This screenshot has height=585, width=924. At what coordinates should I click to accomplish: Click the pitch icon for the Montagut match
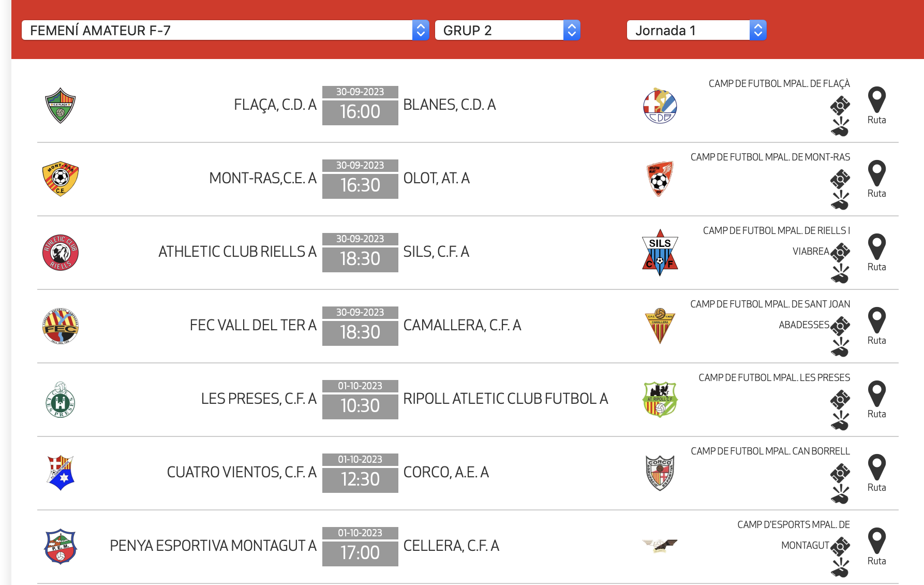(x=840, y=546)
